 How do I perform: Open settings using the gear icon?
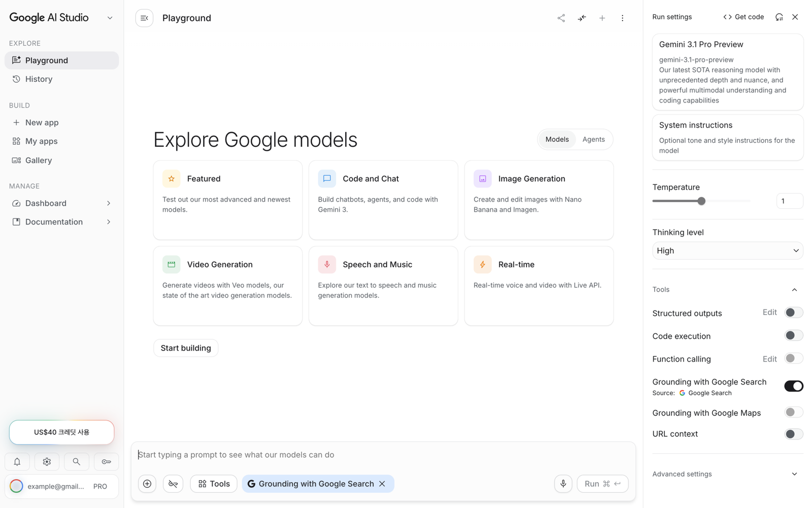point(47,462)
